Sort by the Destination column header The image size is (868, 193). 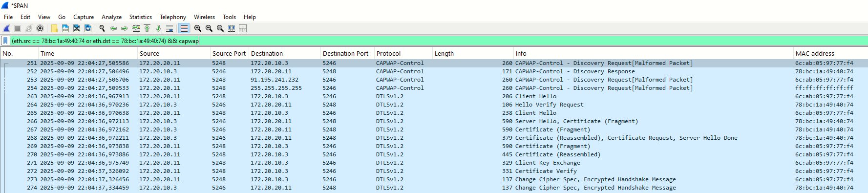pyautogui.click(x=285, y=53)
